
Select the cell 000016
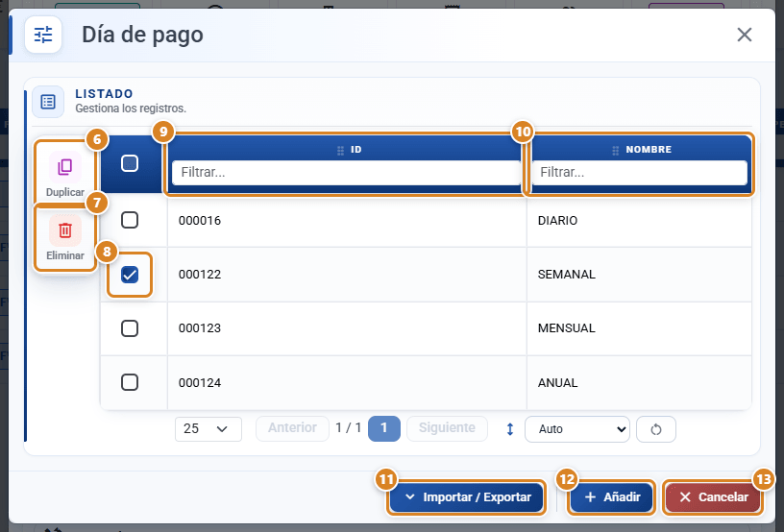tap(347, 220)
